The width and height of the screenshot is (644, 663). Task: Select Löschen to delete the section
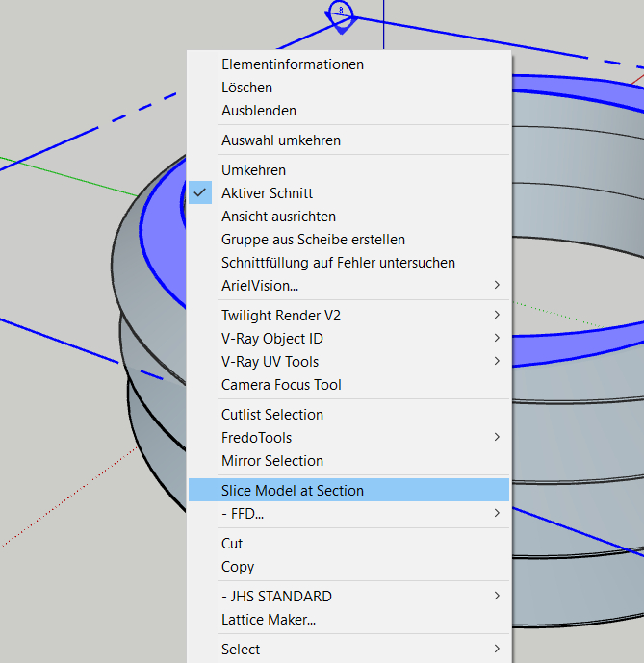tap(246, 88)
